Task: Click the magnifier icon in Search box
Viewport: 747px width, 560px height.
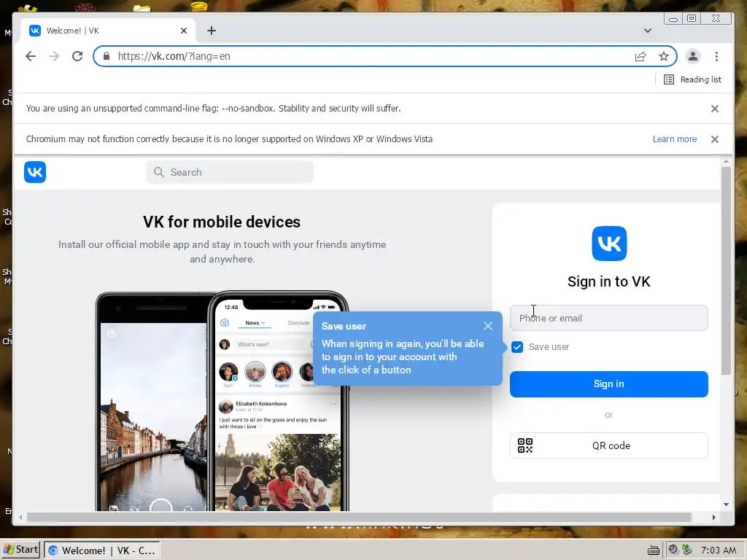Action: coord(158,172)
